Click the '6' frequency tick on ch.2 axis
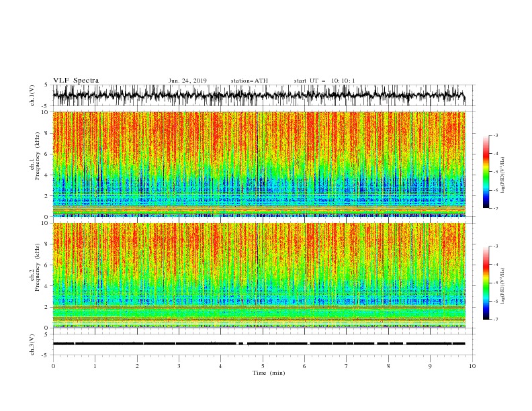The image size is (532, 411). [x=46, y=265]
